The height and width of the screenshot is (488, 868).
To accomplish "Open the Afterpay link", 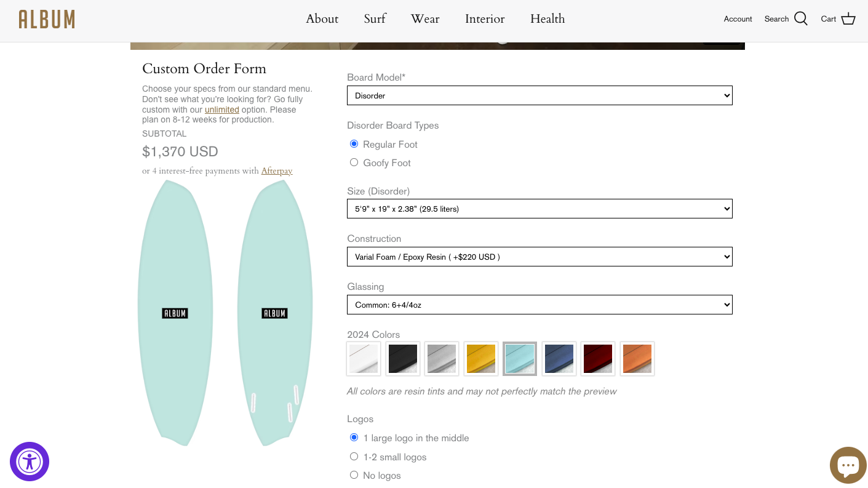I will click(x=277, y=170).
